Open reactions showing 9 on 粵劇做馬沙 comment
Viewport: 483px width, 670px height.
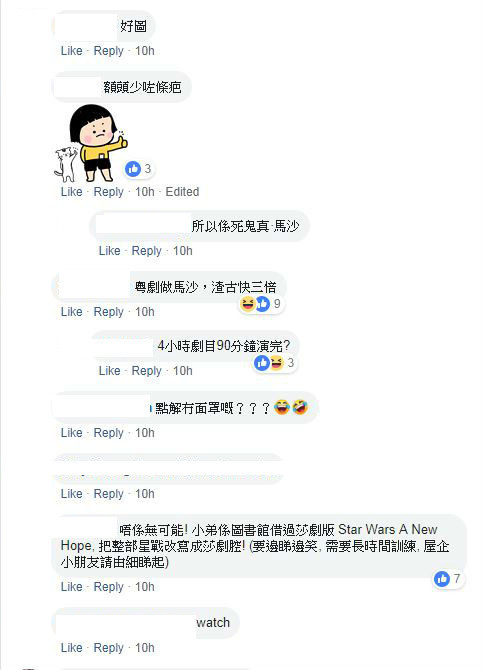click(x=261, y=304)
